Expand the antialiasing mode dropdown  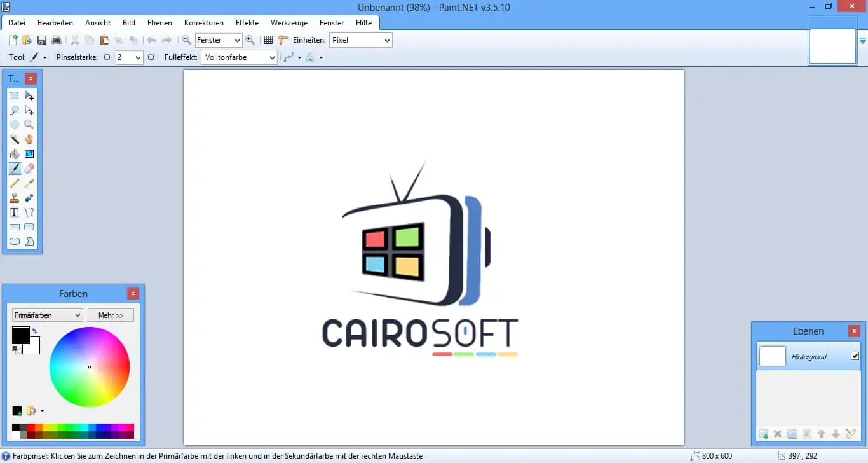[299, 57]
